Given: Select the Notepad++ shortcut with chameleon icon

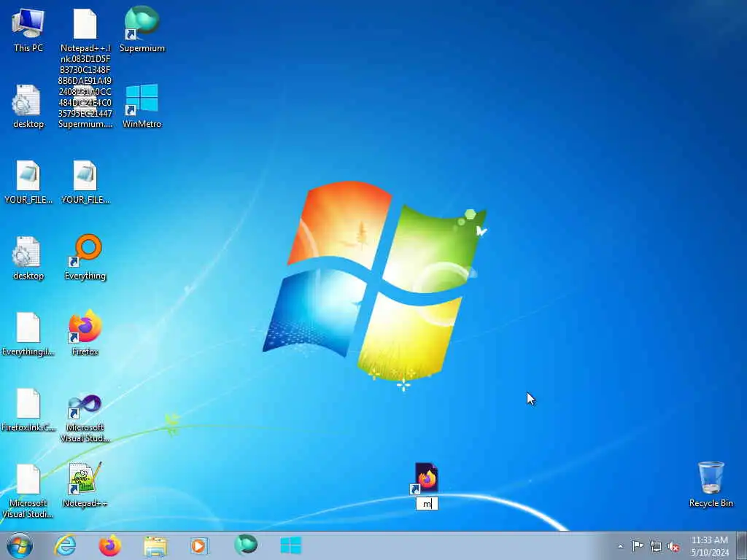Looking at the screenshot, I should point(85,484).
